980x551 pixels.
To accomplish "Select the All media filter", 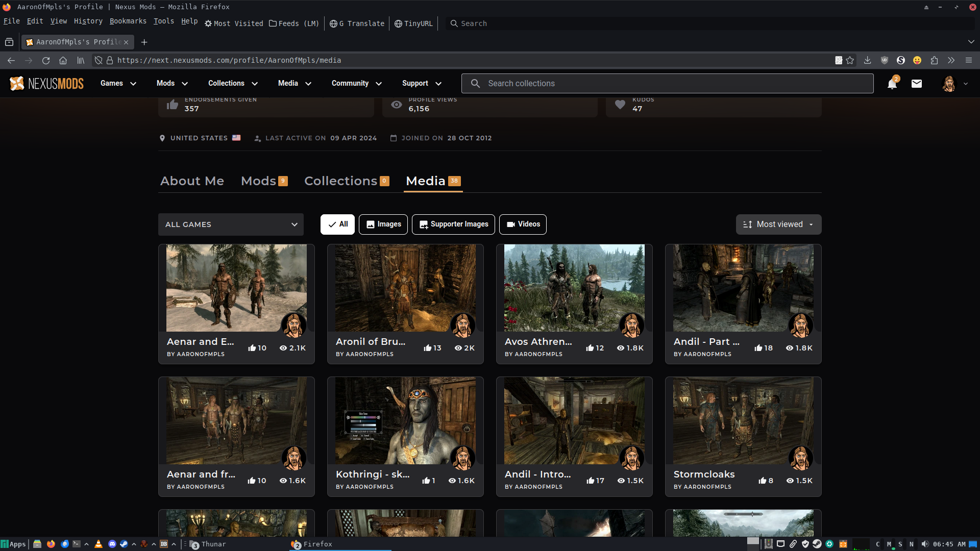I will click(x=337, y=224).
